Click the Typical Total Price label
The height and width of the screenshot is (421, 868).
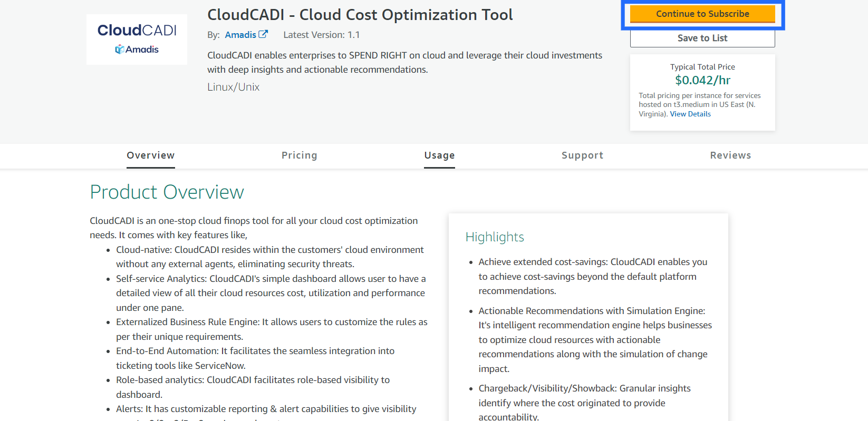pyautogui.click(x=702, y=67)
